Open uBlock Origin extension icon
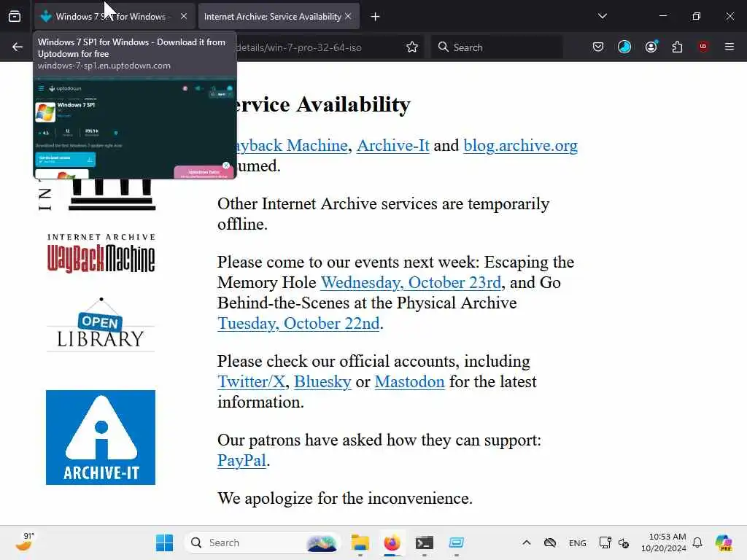747x560 pixels. (703, 47)
